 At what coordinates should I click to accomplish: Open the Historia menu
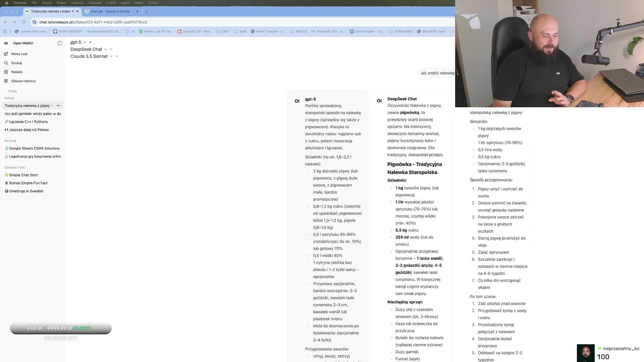point(77,3)
